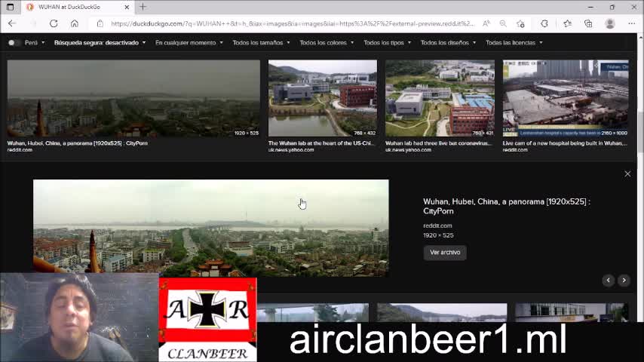This screenshot has height=362, width=644.
Task: Go back to the previous page
Action: (12, 23)
